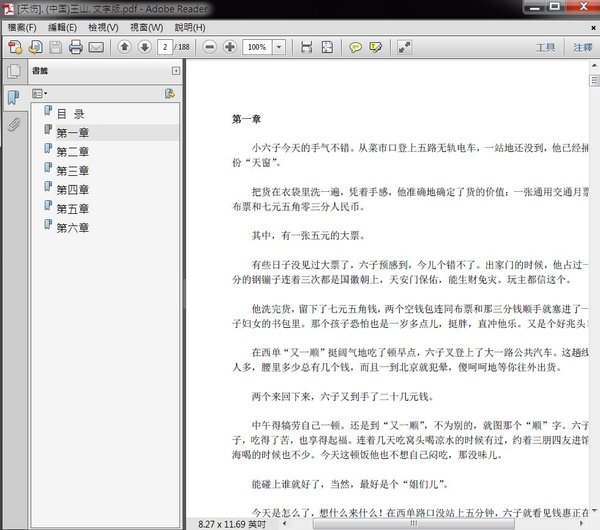Screen dimensions: 600x530
Task: Click the open file toolbar icon
Action: pos(36,47)
